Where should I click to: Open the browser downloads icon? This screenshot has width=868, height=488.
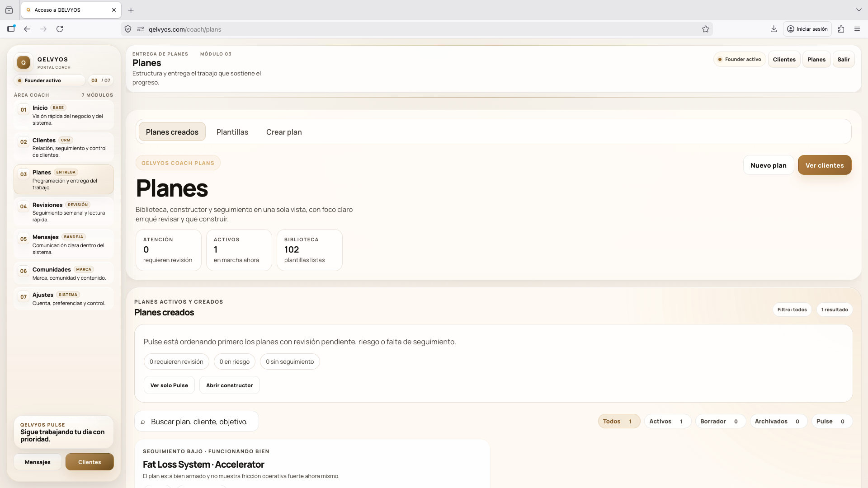pos(774,29)
